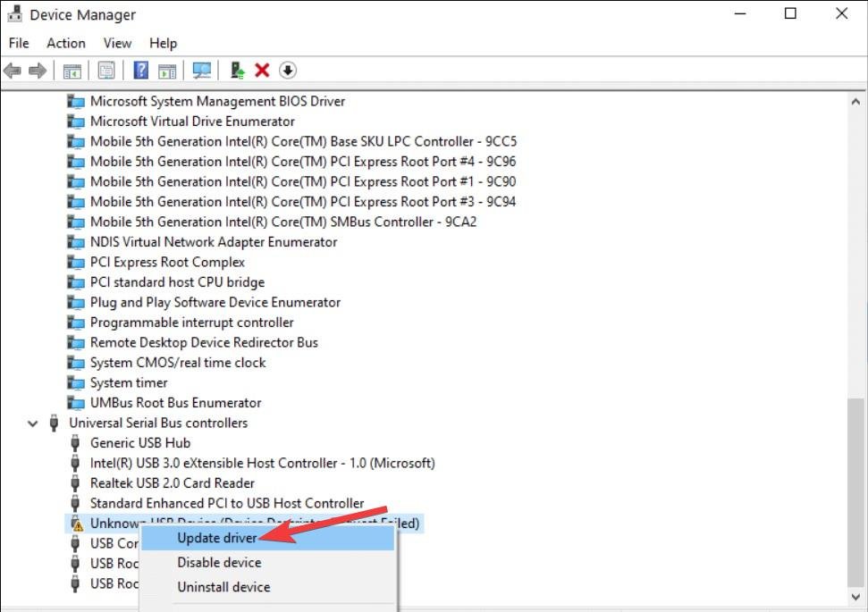This screenshot has width=868, height=612.
Task: Click the Forward arrow toolbar icon
Action: pos(38,71)
